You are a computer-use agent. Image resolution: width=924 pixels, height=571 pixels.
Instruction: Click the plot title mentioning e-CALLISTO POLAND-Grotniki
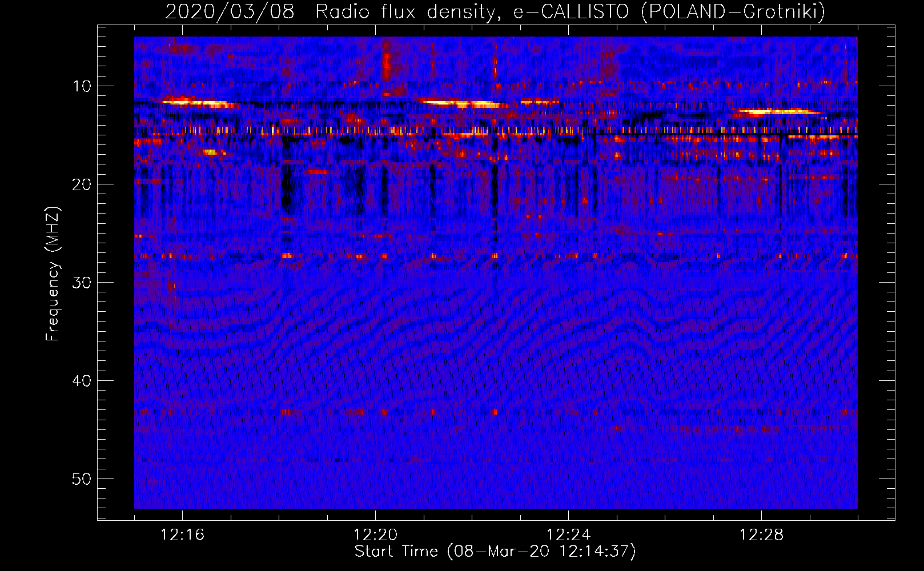(495, 11)
